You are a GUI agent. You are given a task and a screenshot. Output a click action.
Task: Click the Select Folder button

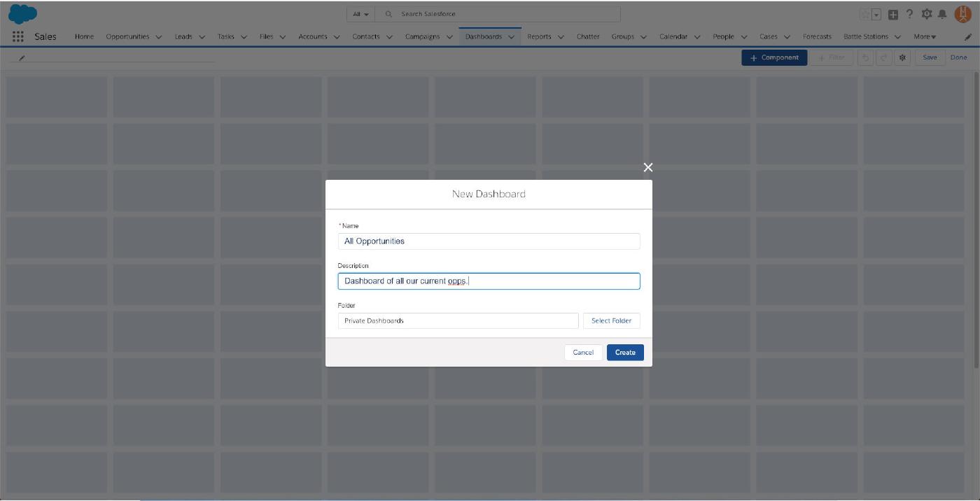611,320
